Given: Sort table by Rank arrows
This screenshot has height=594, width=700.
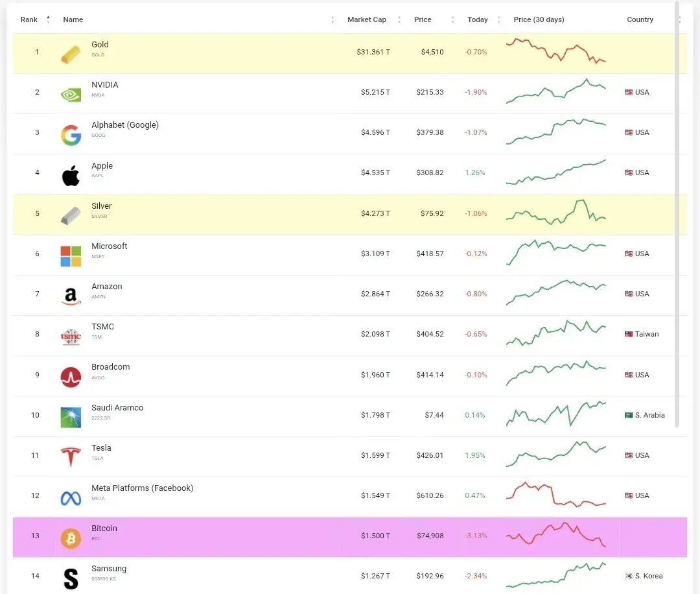Looking at the screenshot, I should [48, 19].
